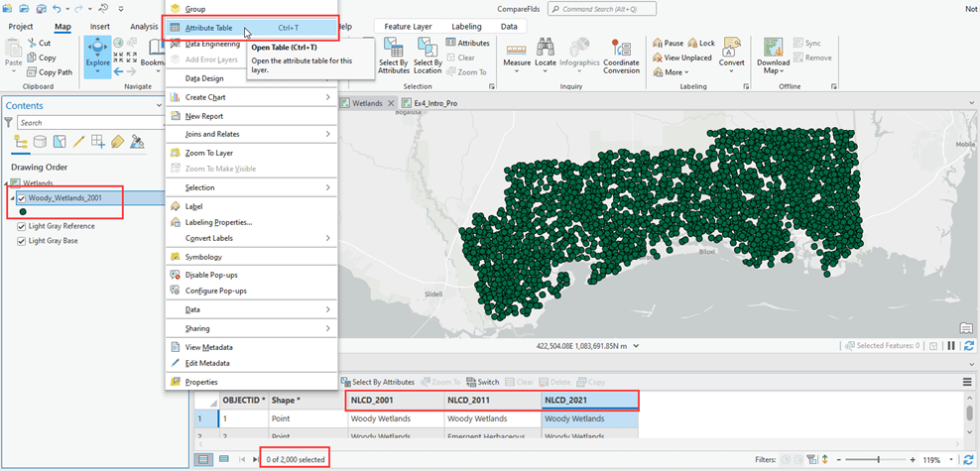This screenshot has width=980, height=471.
Task: Switch to the Labeling ribbon tab
Action: (x=467, y=26)
